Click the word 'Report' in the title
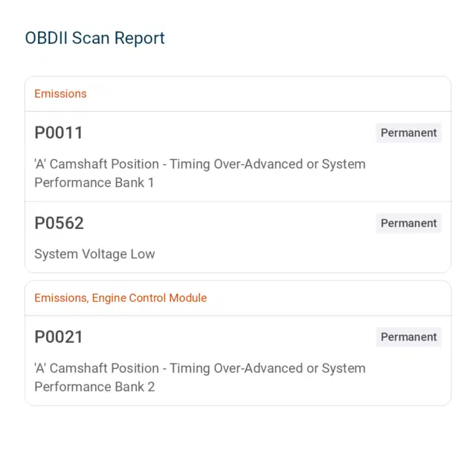The image size is (476, 476). 140,39
